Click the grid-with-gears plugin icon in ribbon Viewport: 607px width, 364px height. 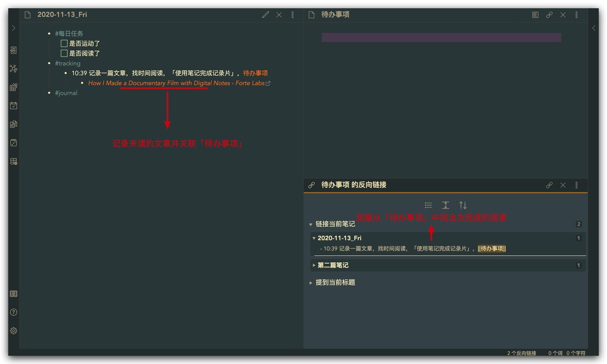click(x=14, y=87)
